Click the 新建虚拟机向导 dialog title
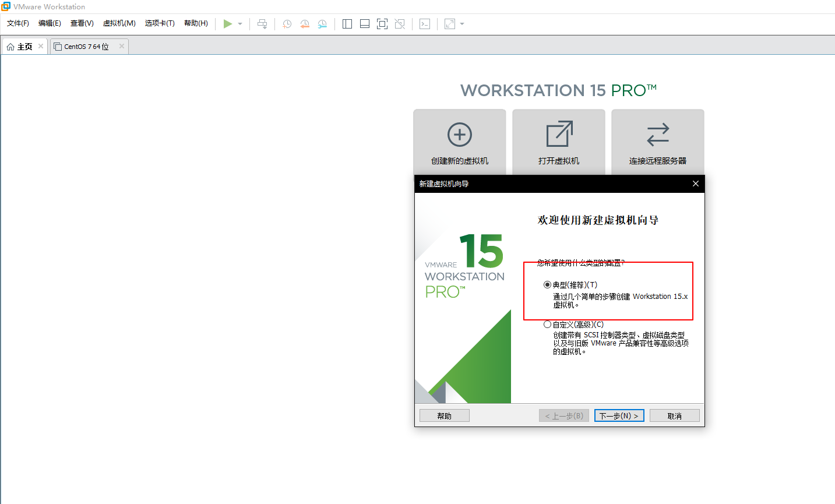Image resolution: width=835 pixels, height=504 pixels. pyautogui.click(x=444, y=184)
